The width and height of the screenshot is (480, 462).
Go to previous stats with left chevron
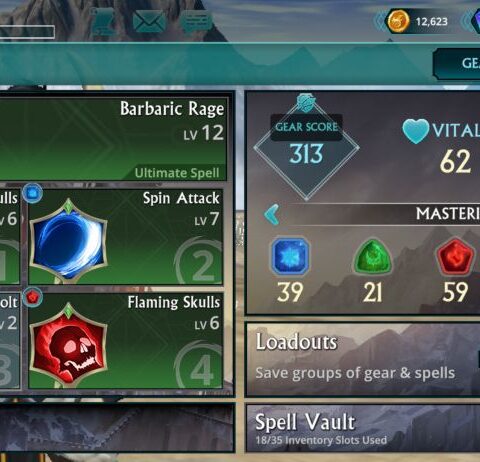(271, 215)
